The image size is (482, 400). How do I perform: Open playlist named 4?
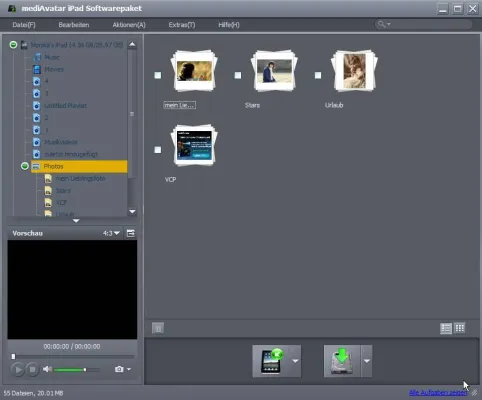click(x=46, y=81)
